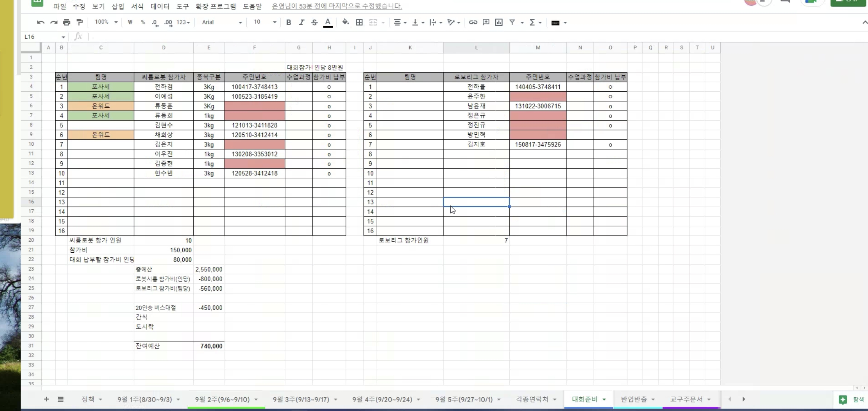
Task: Click the undo arrow icon
Action: pos(41,22)
